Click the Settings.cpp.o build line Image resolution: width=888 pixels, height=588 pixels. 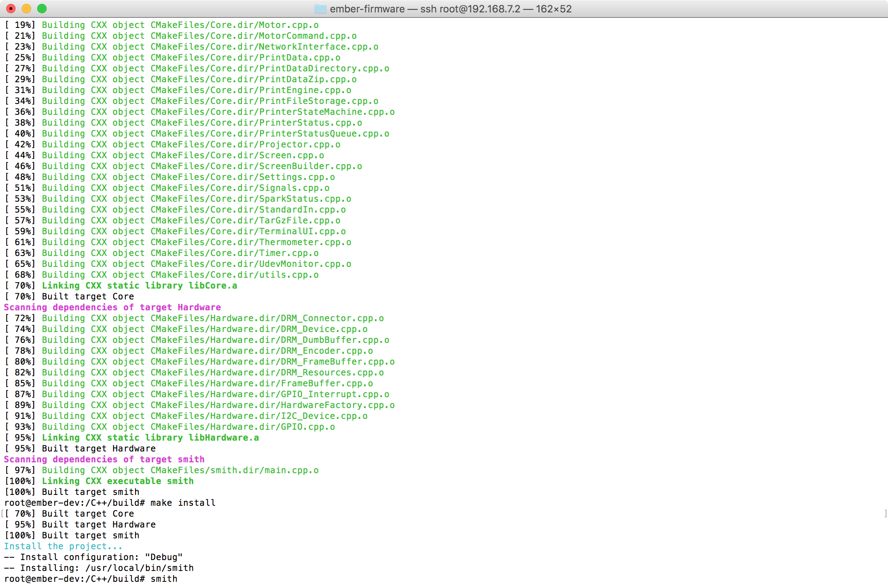tap(170, 177)
